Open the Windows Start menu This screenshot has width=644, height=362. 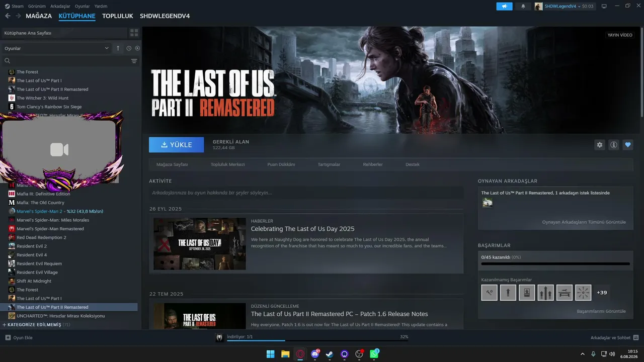(271, 354)
